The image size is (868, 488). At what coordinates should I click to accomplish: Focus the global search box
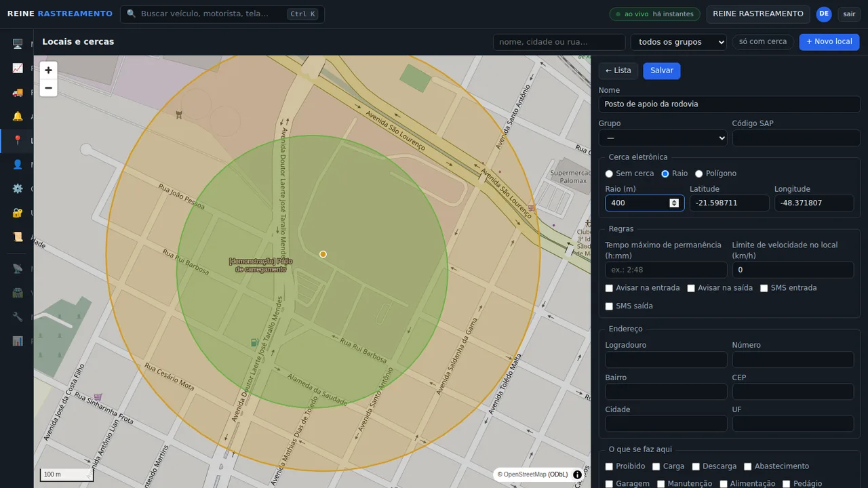pyautogui.click(x=222, y=14)
